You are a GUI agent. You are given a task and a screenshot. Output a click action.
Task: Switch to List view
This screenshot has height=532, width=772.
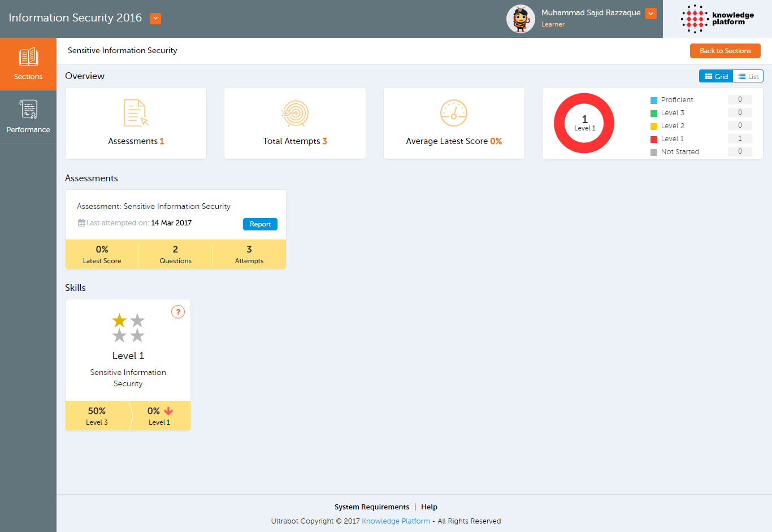click(748, 76)
